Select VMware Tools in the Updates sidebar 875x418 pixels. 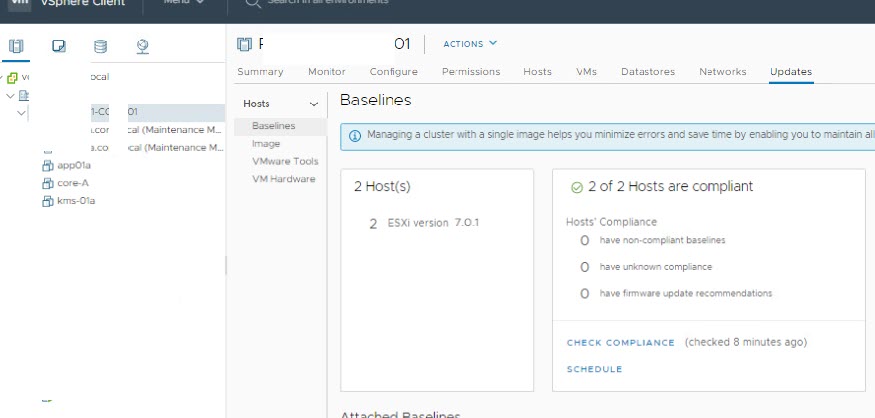(284, 161)
